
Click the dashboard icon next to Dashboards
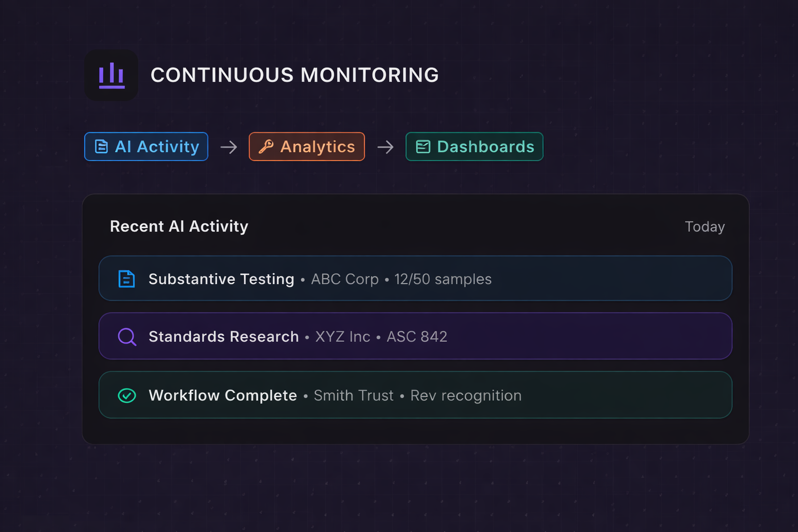(x=422, y=147)
